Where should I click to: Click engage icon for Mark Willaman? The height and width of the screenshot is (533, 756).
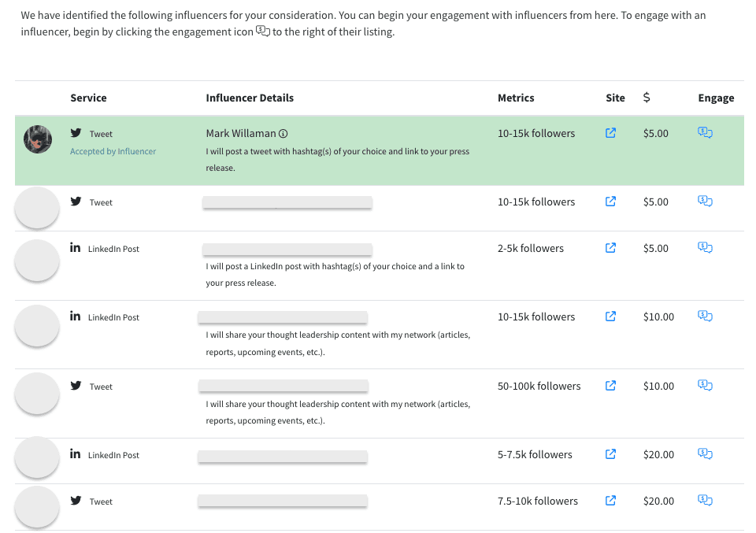click(705, 133)
